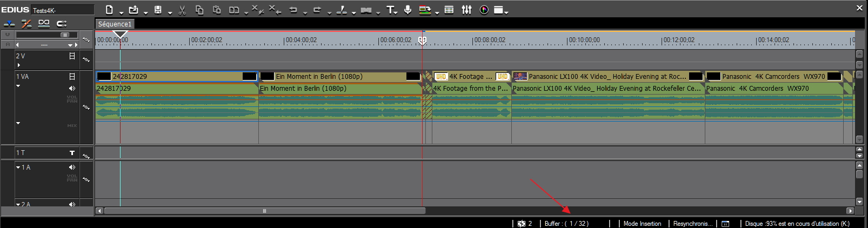
Task: Open the New sequence dropdown arrow
Action: point(121,12)
